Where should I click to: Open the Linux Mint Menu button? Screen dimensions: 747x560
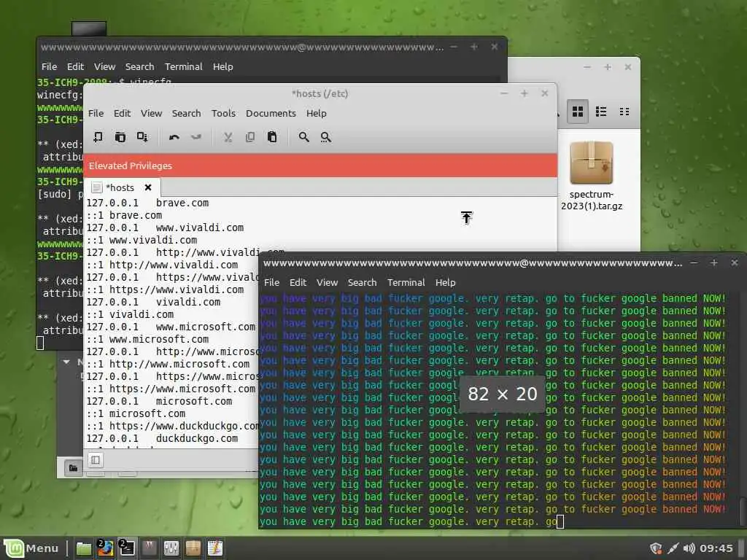31,548
